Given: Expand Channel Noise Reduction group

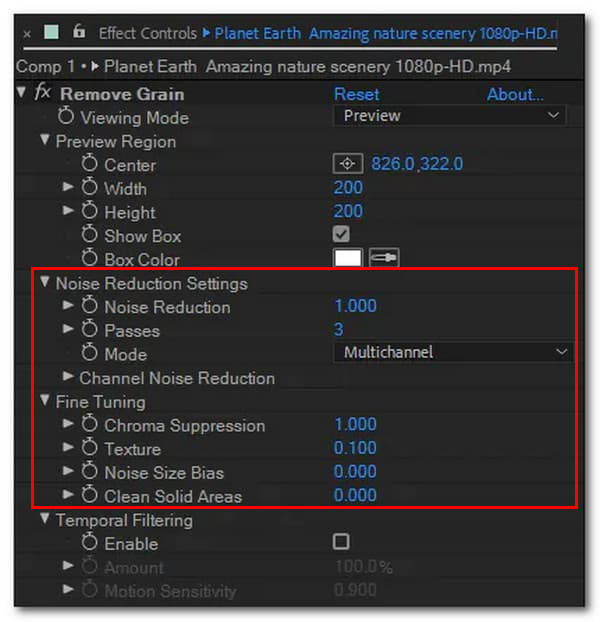Looking at the screenshot, I should coord(68,376).
